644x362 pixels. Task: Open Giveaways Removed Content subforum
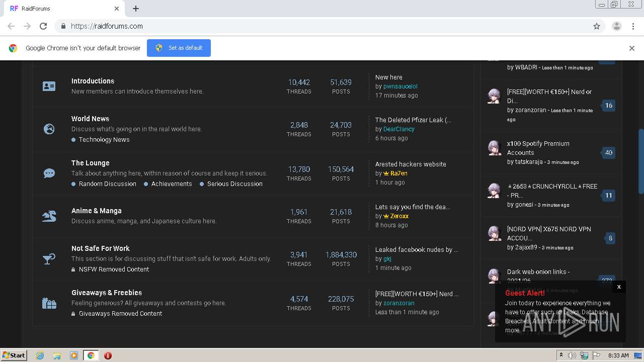[x=120, y=314]
